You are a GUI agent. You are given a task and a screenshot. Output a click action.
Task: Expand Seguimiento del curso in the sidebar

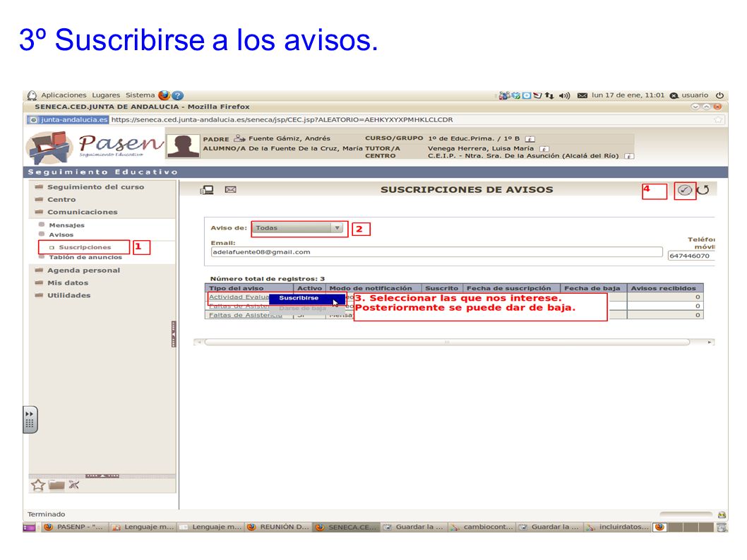coord(95,187)
